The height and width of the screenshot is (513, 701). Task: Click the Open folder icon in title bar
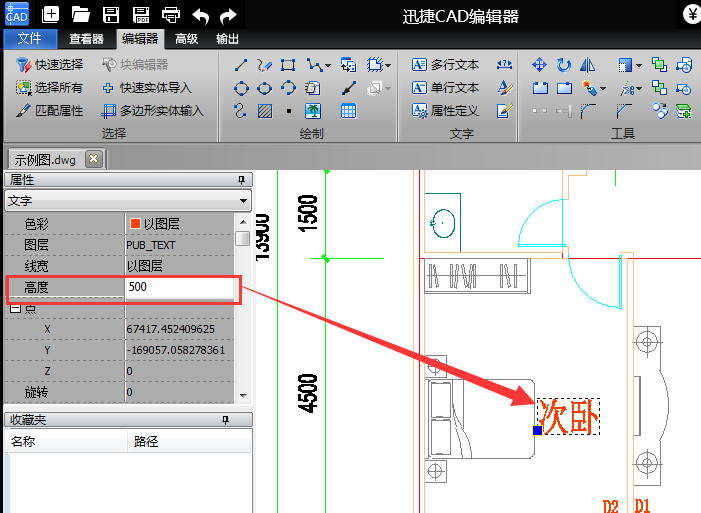(80, 15)
